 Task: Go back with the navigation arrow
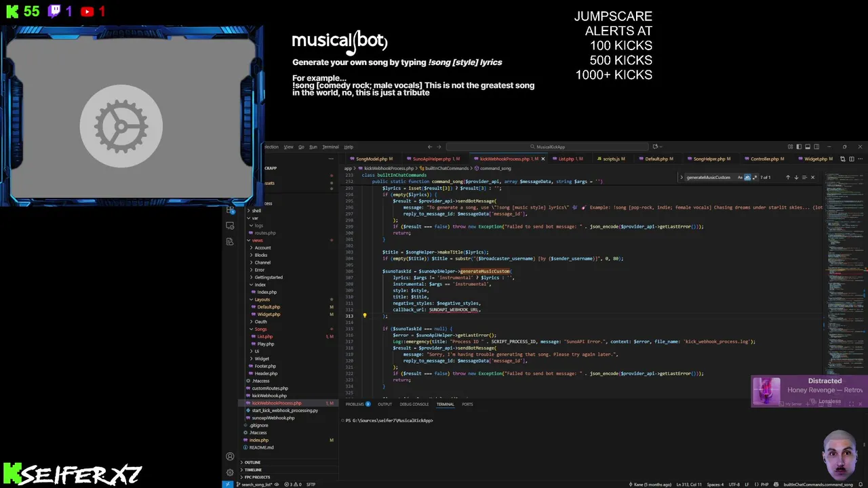pos(430,146)
